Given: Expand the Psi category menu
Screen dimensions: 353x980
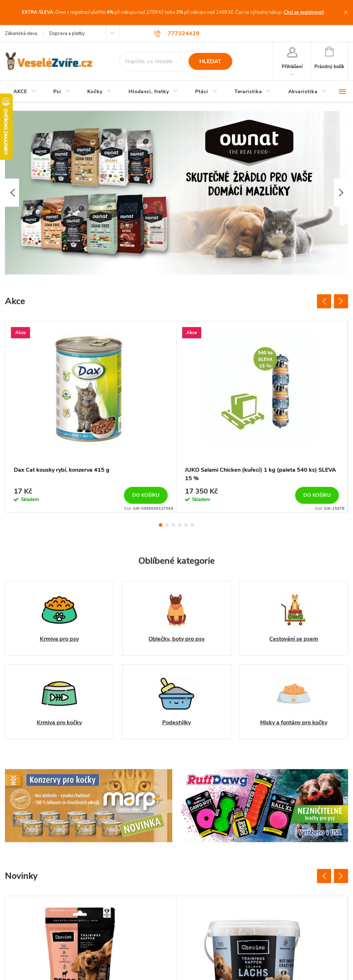Looking at the screenshot, I should coord(62,91).
